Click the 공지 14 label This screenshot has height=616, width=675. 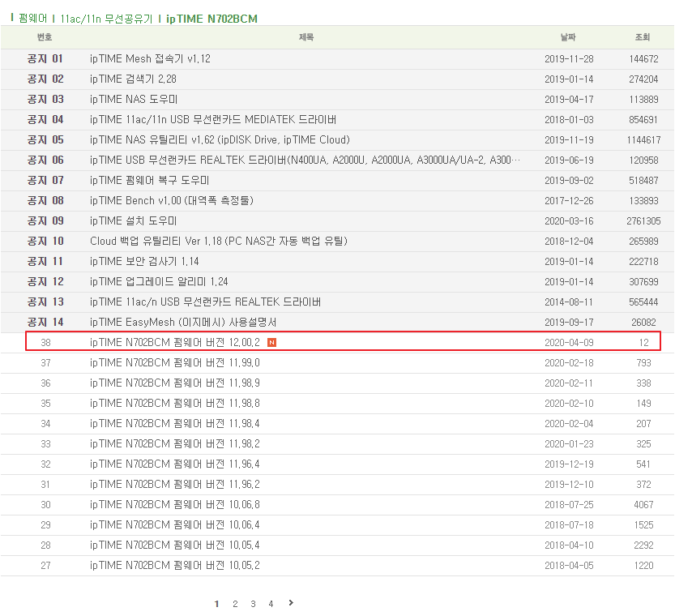click(45, 322)
